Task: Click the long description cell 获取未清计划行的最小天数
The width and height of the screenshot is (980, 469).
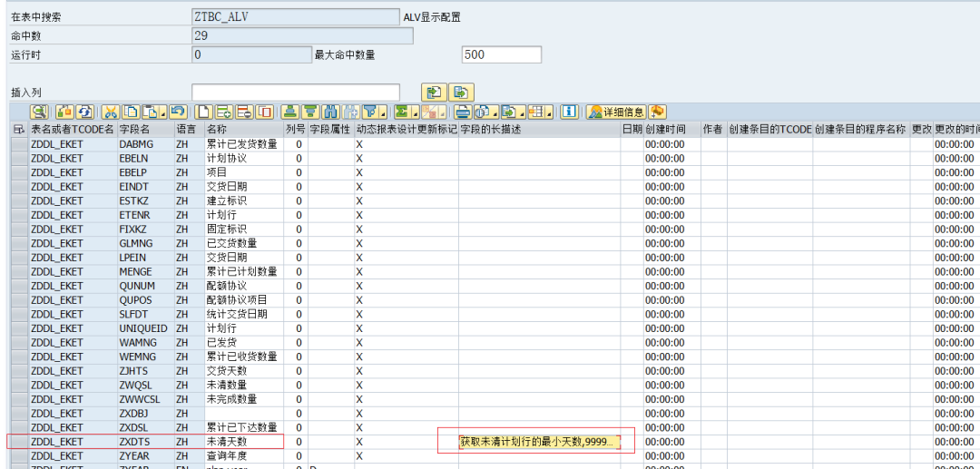Action: pyautogui.click(x=539, y=442)
